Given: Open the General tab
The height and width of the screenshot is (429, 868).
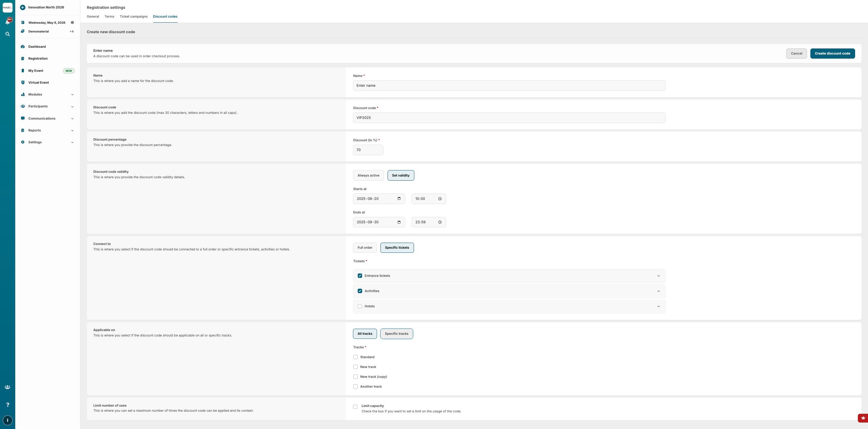Looking at the screenshot, I should [x=93, y=17].
